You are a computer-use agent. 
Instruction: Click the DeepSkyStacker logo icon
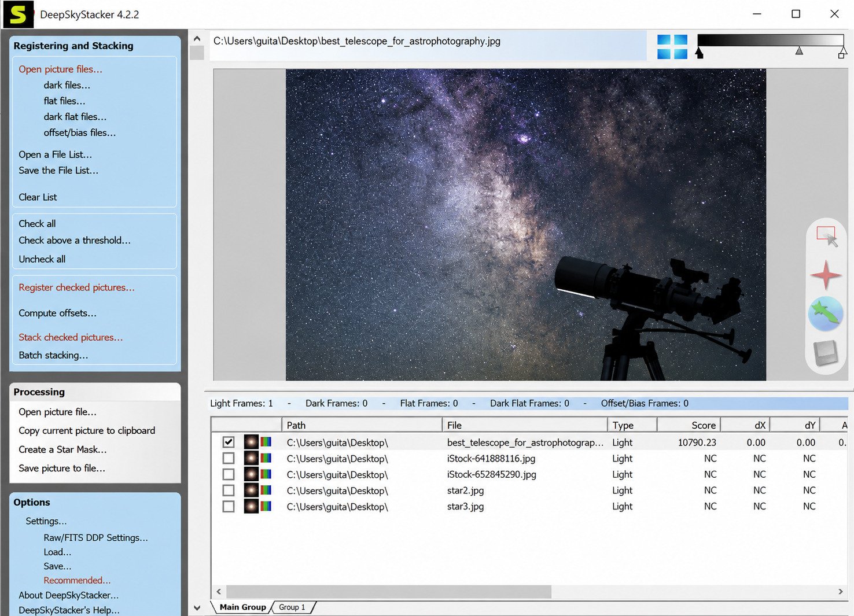(18, 14)
